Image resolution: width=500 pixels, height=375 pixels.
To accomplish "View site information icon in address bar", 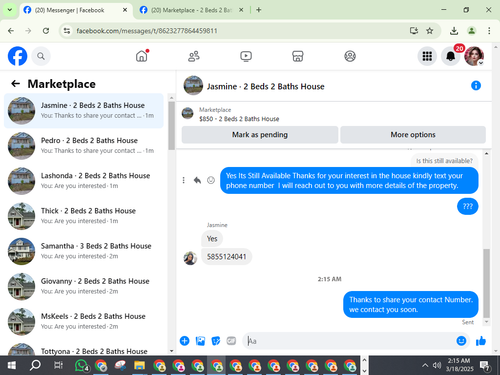I will click(67, 31).
